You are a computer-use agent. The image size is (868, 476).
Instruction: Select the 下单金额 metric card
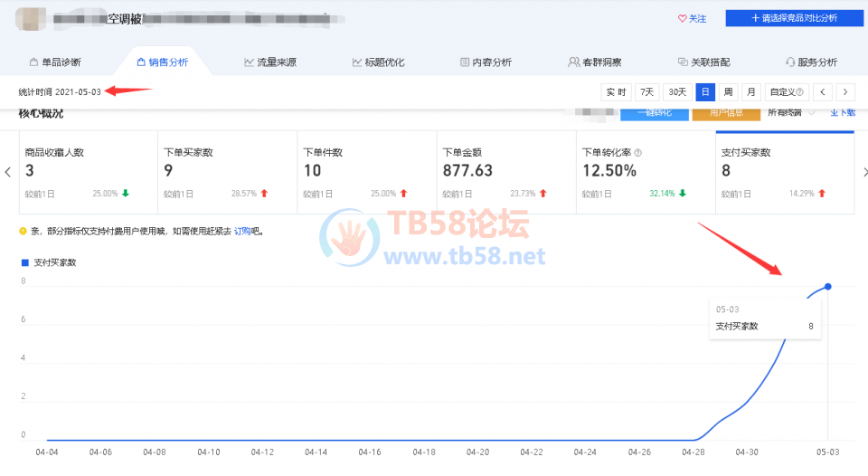[x=506, y=172]
